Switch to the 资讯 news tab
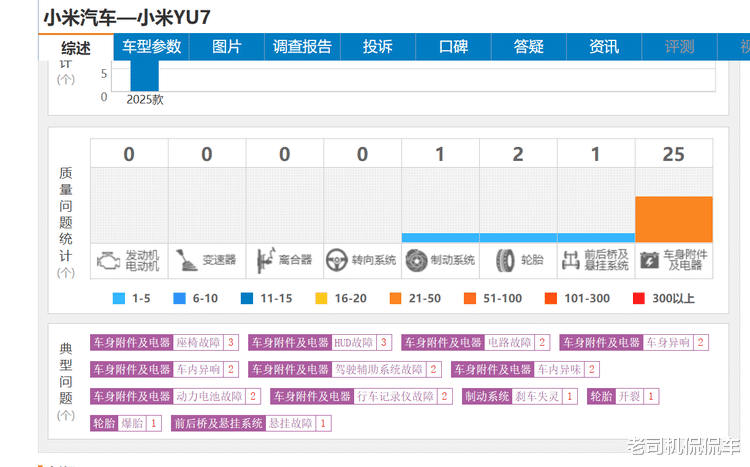Image resolution: width=750 pixels, height=467 pixels. [604, 47]
